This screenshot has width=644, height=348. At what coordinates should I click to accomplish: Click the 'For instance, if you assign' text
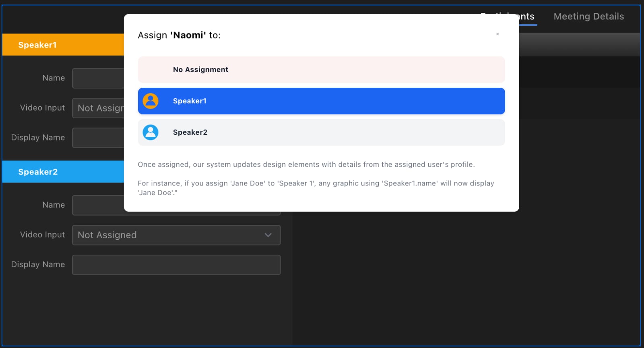click(x=316, y=188)
